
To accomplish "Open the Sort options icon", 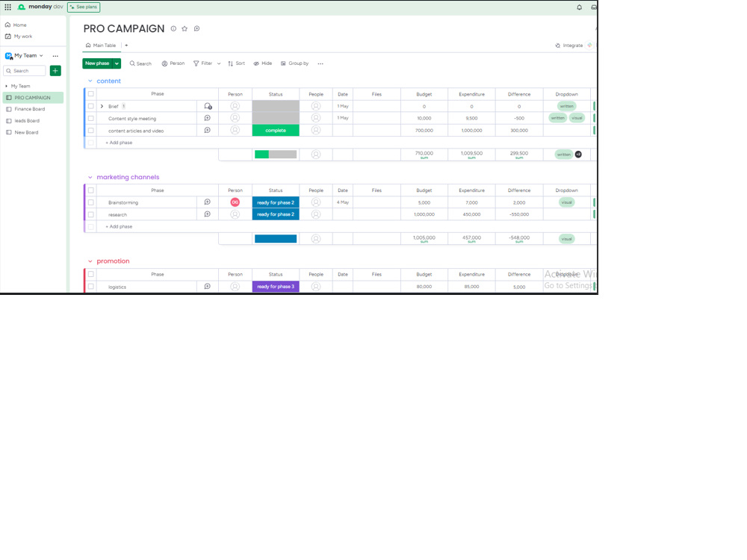I will point(231,63).
